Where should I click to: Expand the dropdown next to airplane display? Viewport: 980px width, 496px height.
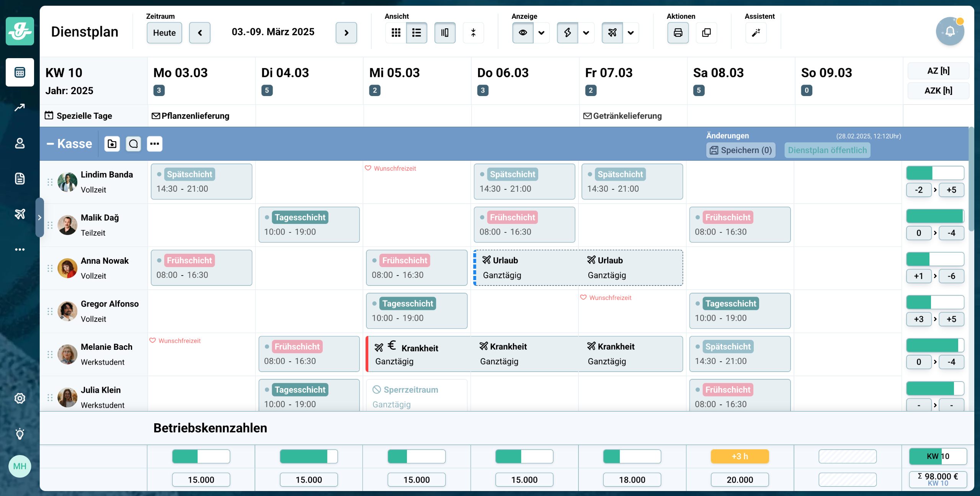(631, 33)
